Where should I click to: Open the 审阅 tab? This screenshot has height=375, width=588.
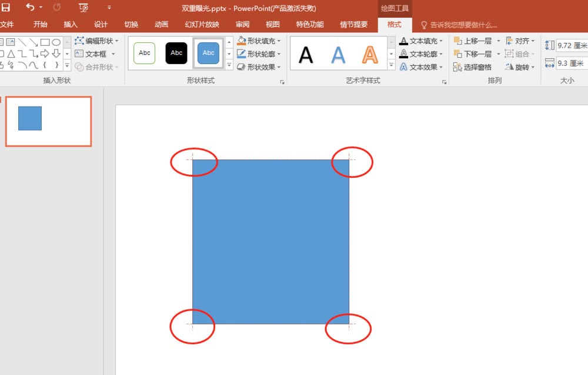[x=242, y=24]
